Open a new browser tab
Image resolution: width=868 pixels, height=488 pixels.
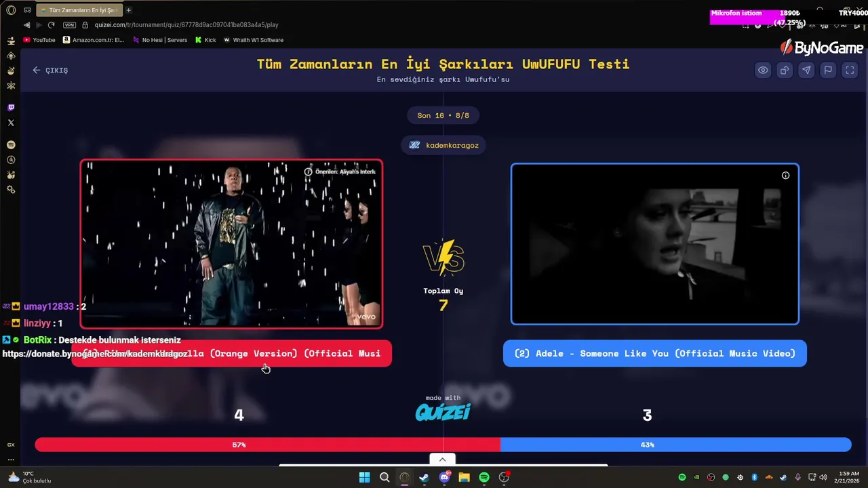click(x=128, y=10)
